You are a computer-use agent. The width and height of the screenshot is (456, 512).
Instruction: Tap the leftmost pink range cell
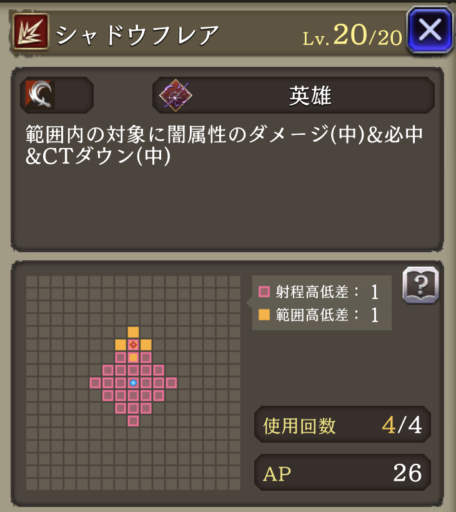pyautogui.click(x=95, y=383)
